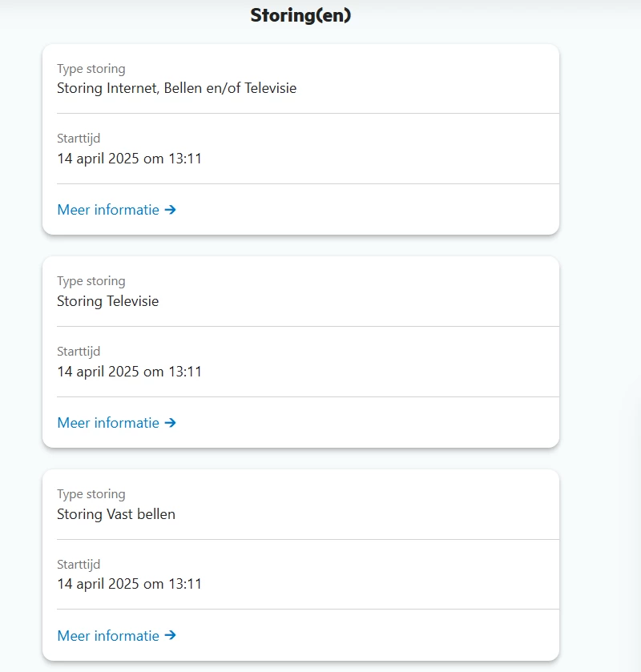Select the 'Storing Televisie' type text

(107, 301)
